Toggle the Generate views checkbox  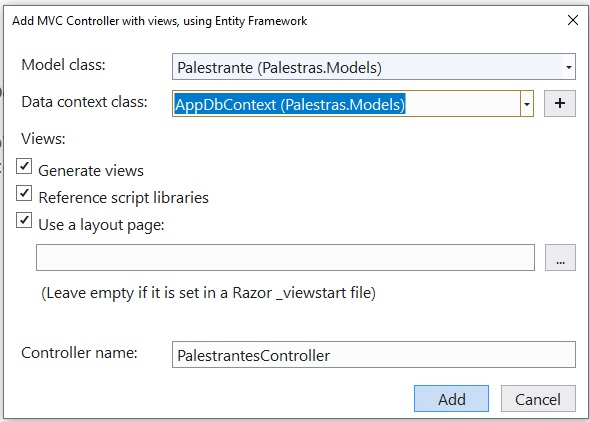24,166
